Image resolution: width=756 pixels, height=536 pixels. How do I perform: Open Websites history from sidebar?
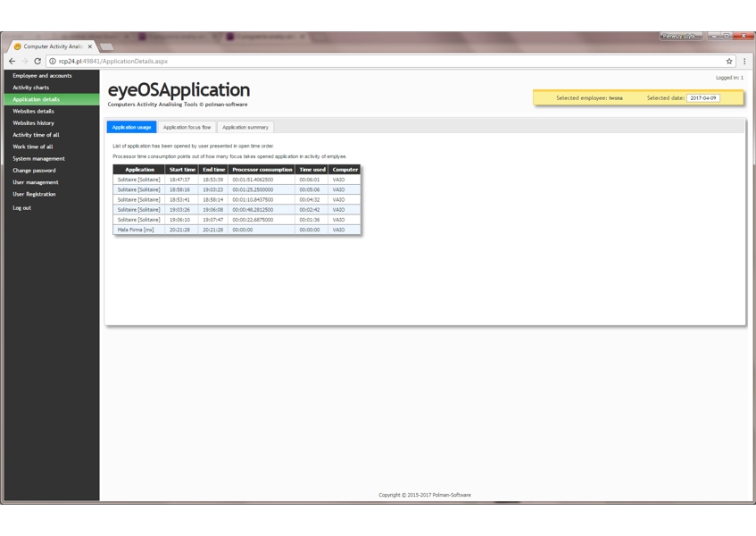33,123
